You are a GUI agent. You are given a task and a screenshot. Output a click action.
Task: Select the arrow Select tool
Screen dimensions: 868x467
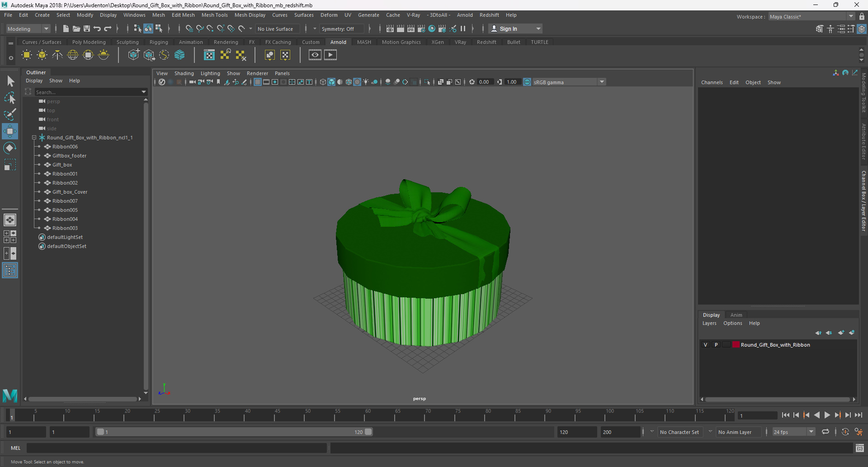pos(10,81)
